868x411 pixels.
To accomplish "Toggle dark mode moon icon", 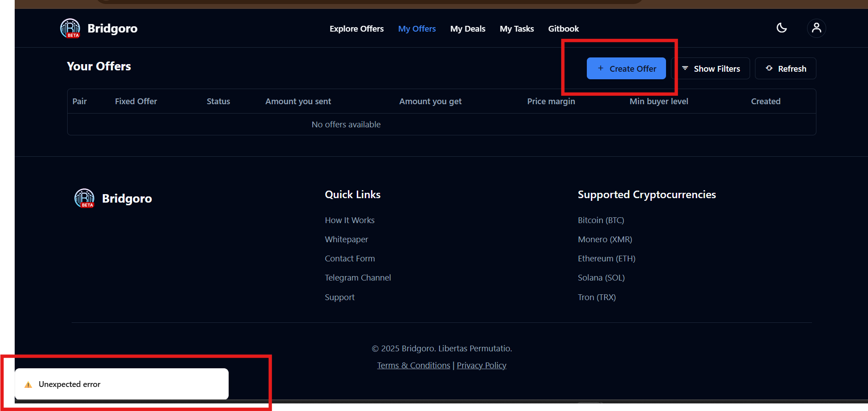I will point(782,28).
